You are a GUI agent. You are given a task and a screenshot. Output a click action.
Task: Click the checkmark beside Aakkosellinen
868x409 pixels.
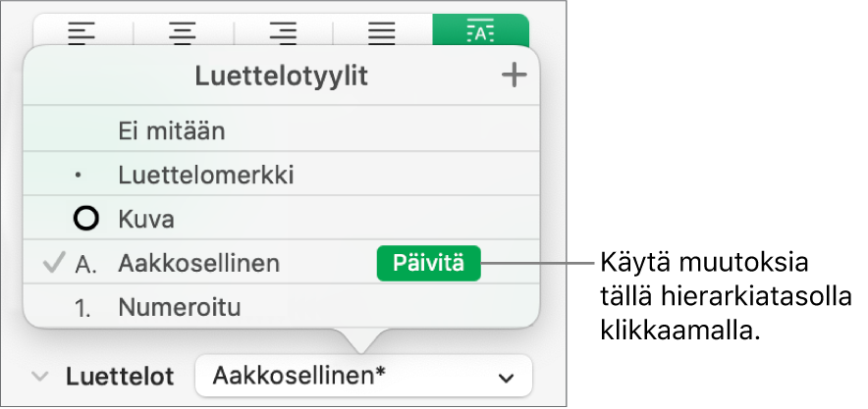click(56, 264)
